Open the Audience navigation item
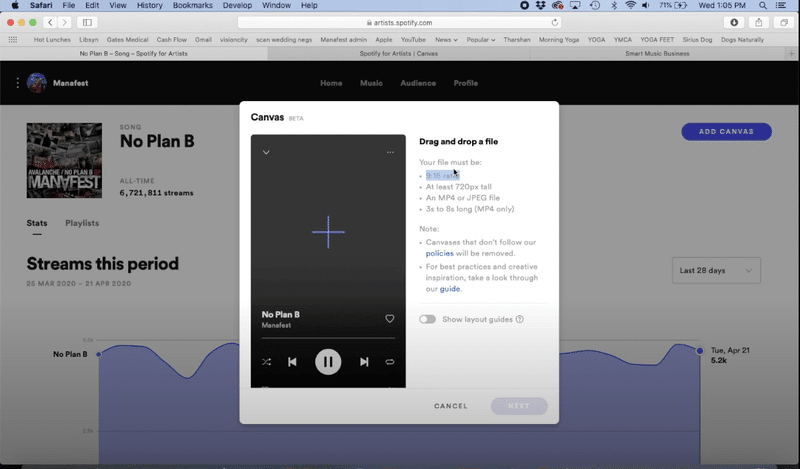 coord(418,83)
